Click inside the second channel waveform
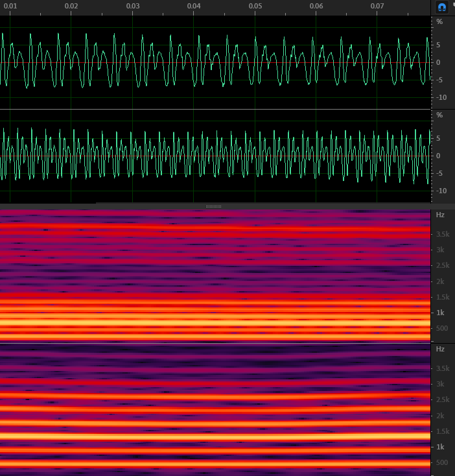This screenshot has width=455, height=476. (215, 156)
